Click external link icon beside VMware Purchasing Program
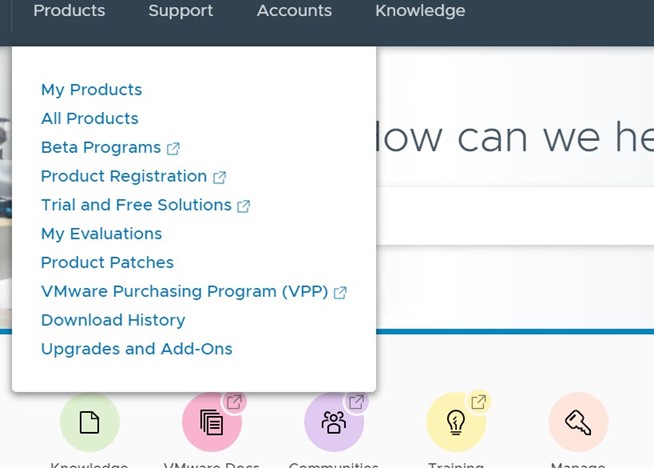Screen dimensions: 654x468 (340, 292)
